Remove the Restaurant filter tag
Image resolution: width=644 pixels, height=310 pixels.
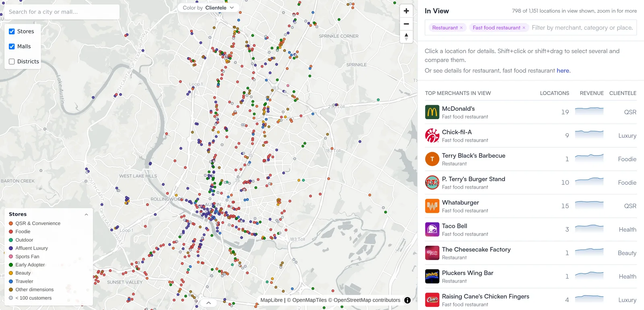click(461, 28)
